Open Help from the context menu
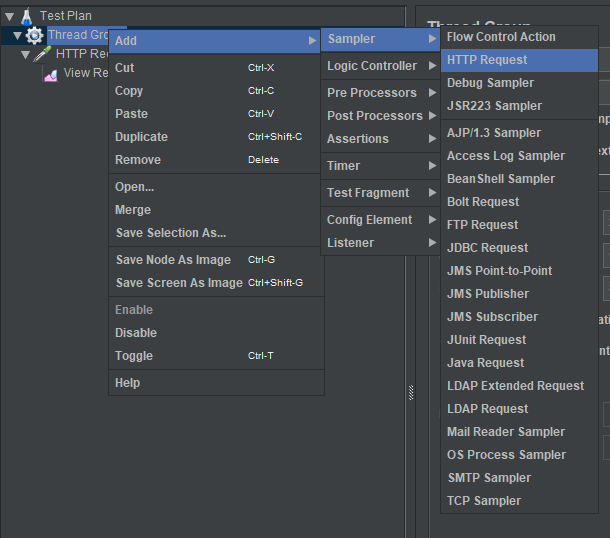 pos(216,383)
